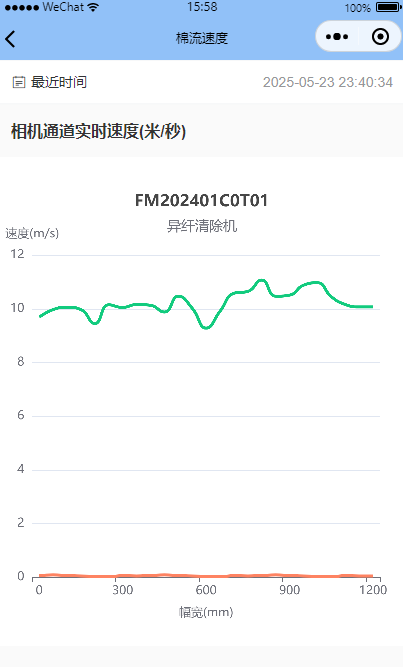Viewport: 403px width, 667px height.
Task: Click the timestamp 2025-05-23 23:40:34
Action: [328, 82]
